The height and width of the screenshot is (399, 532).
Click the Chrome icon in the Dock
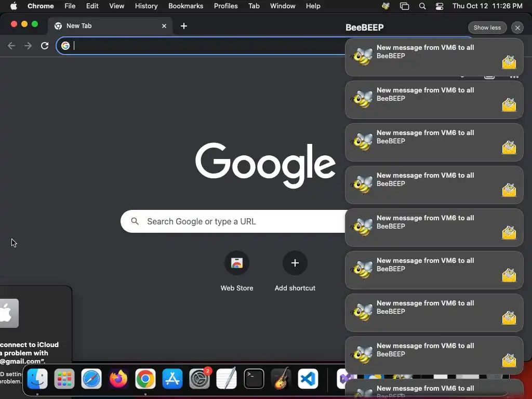click(145, 379)
